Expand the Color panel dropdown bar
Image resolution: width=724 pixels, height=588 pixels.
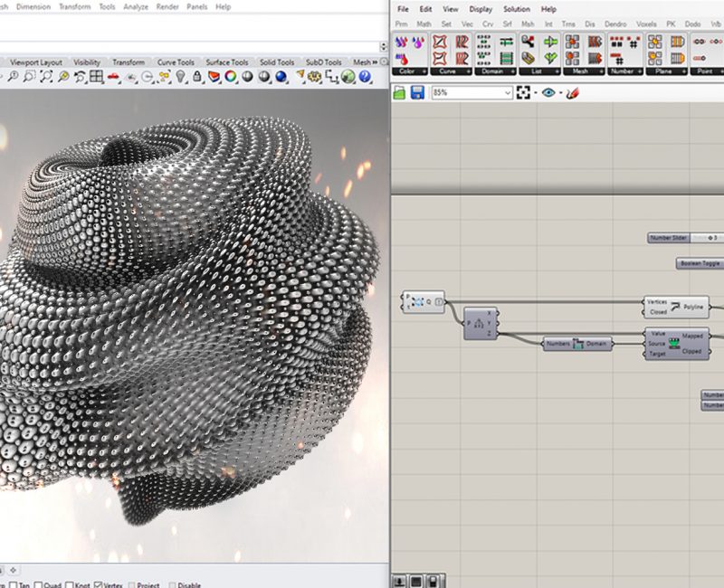(410, 71)
